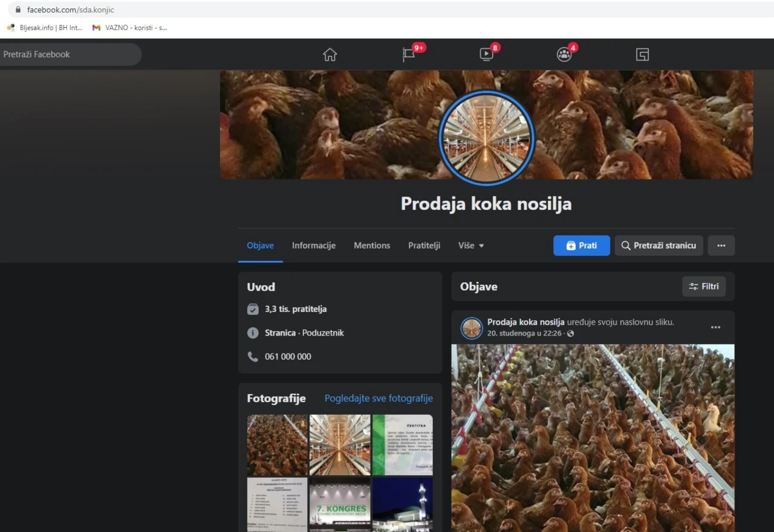Open the Gaming icon in top navigation

(642, 54)
